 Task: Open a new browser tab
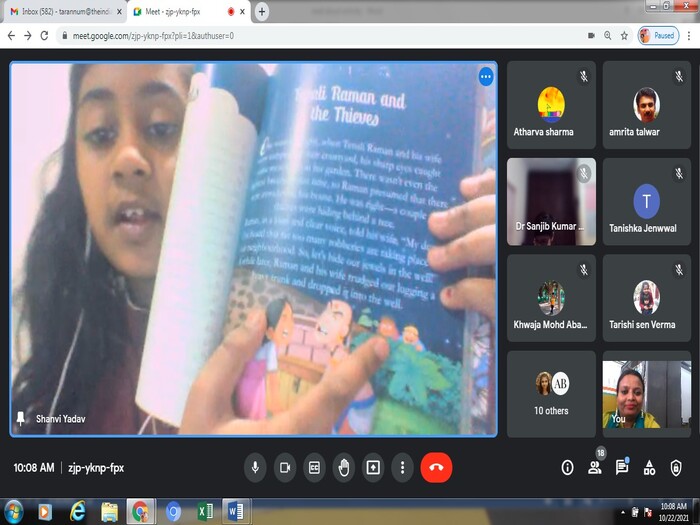point(262,12)
